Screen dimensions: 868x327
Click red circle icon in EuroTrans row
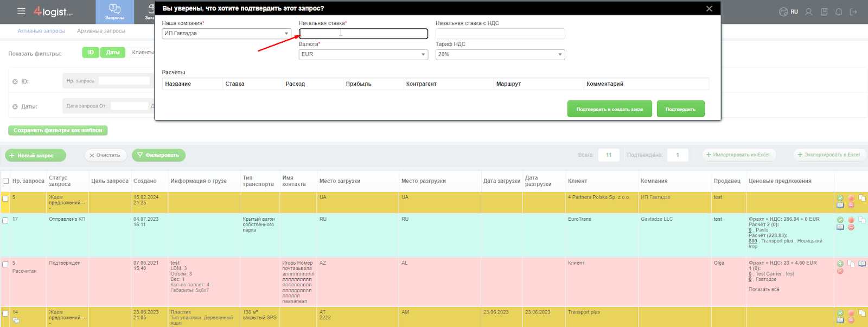pos(851,220)
